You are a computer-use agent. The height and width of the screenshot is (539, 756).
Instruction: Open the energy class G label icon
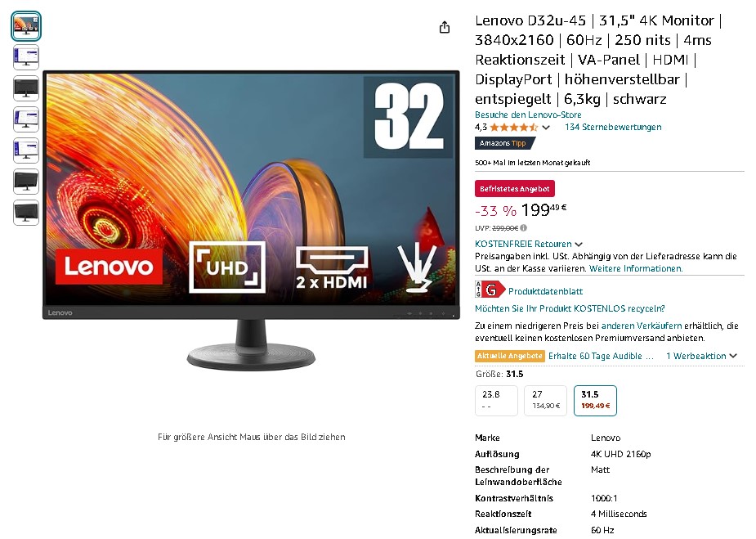(x=490, y=290)
